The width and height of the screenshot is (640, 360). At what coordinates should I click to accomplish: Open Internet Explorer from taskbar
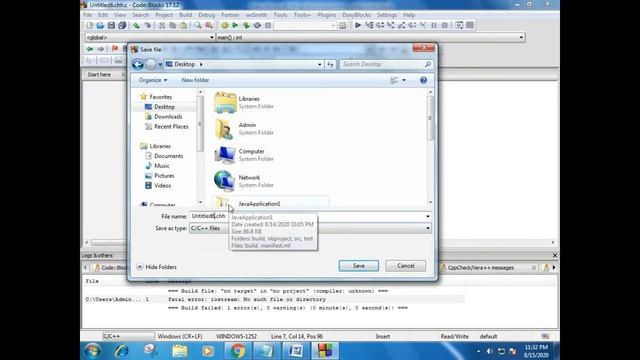pyautogui.click(x=122, y=351)
